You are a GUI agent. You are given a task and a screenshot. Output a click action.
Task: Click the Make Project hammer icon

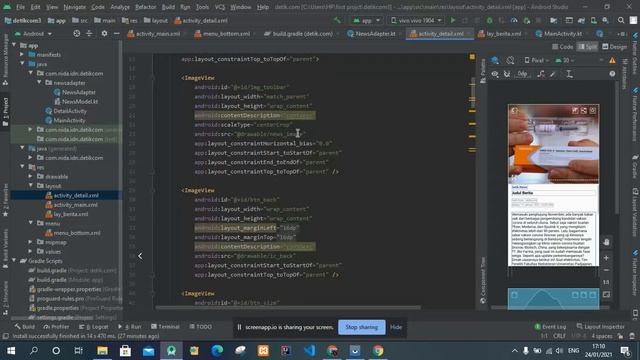(337, 20)
